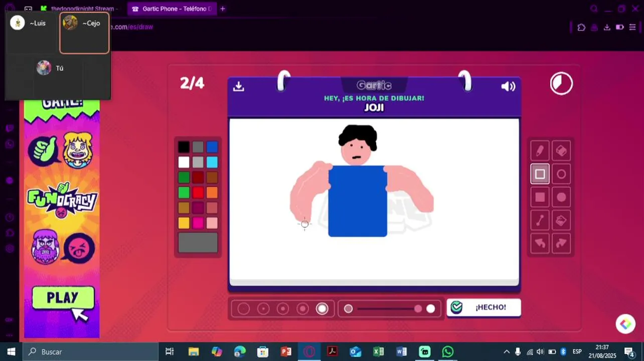This screenshot has width=644, height=361.
Task: Pick the cyan color swatch
Action: [212, 162]
